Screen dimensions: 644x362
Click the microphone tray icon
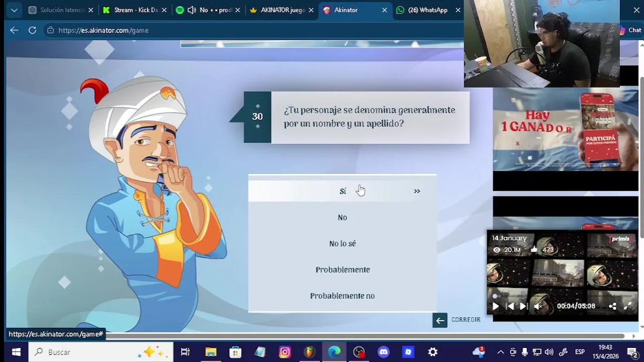click(x=525, y=352)
